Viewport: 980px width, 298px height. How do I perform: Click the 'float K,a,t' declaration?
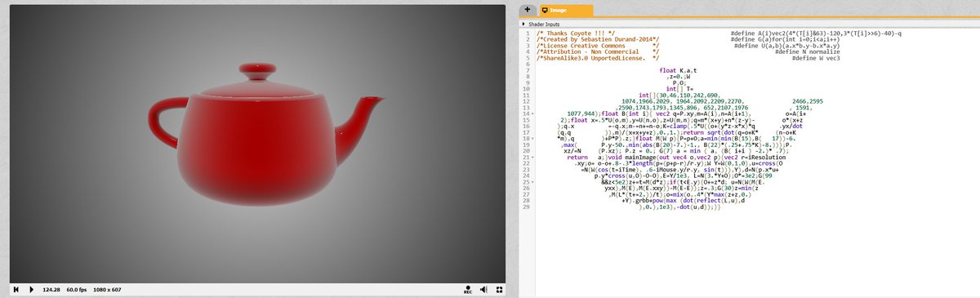click(678, 71)
